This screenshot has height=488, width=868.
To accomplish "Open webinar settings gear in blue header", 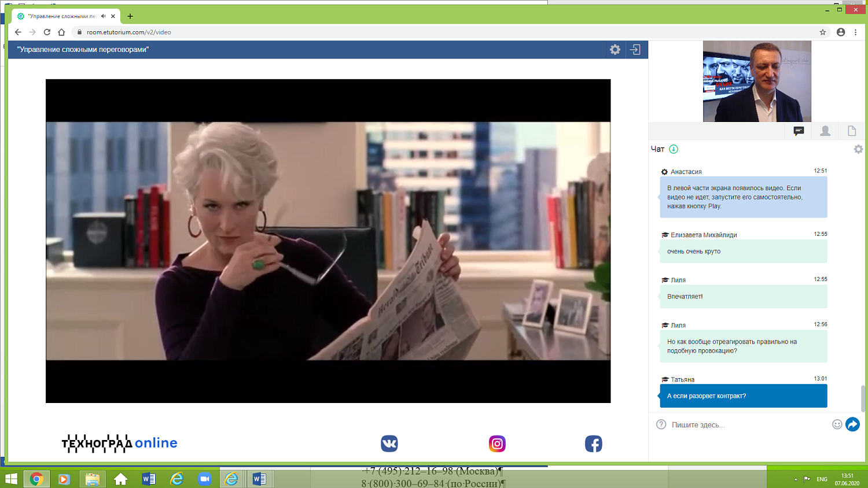I will click(615, 50).
